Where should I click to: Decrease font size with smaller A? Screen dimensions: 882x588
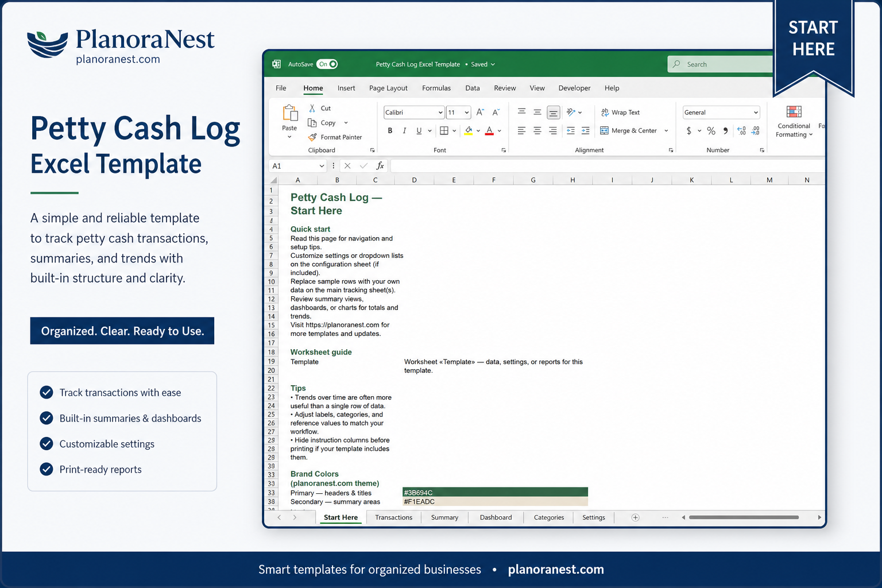point(496,113)
